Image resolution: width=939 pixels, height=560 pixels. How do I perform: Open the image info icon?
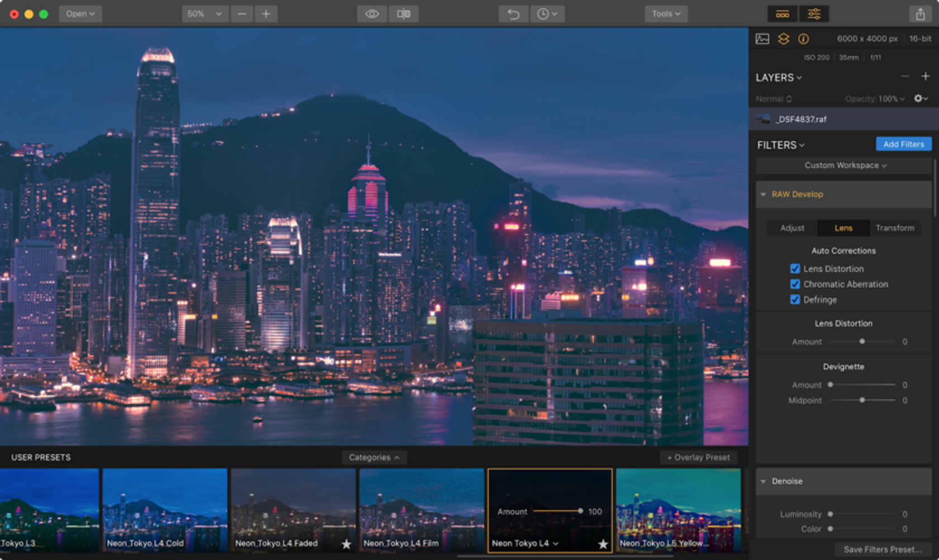[x=803, y=39]
